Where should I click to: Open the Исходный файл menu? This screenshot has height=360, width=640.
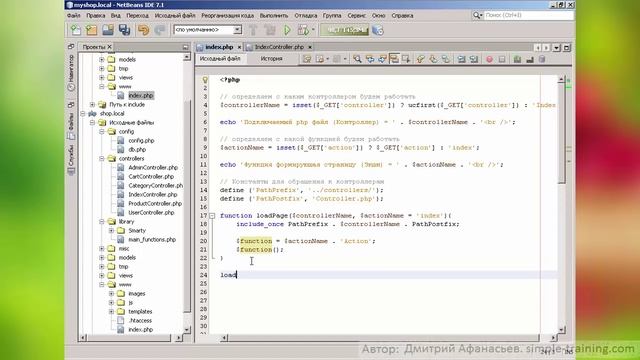coord(175,16)
